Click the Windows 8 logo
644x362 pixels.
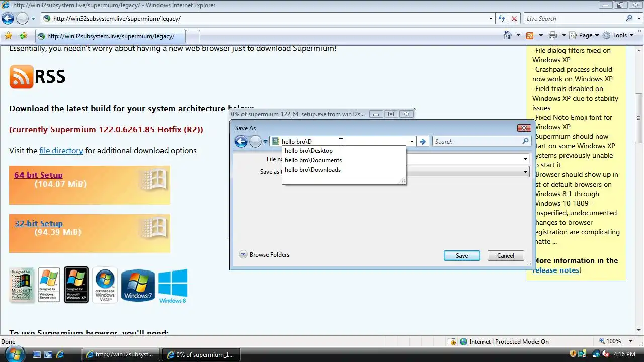173,286
